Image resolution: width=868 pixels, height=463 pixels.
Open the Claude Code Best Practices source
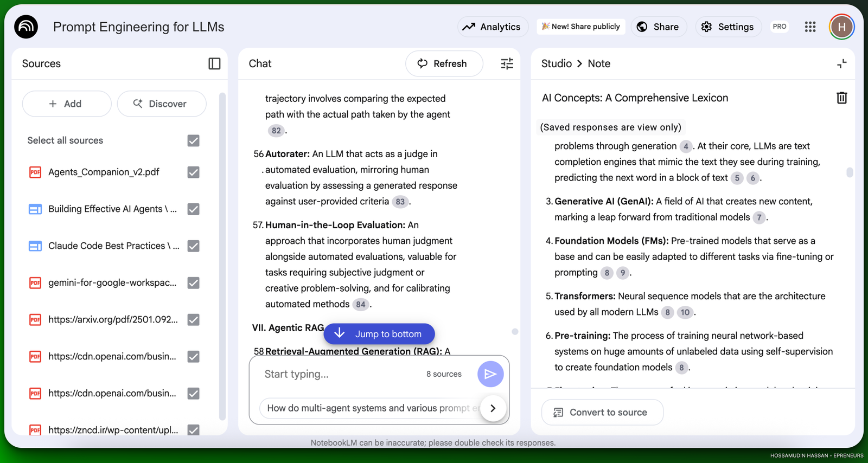[113, 246]
